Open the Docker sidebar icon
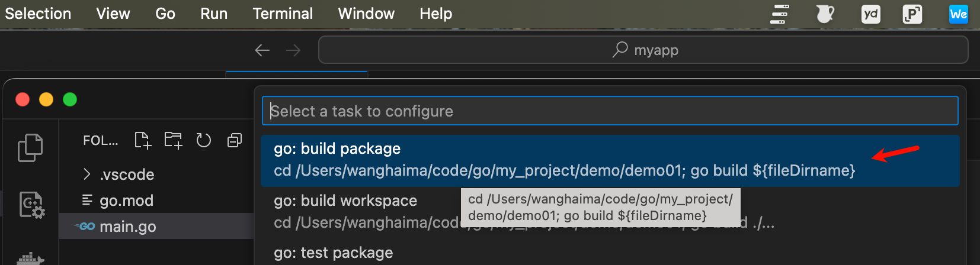The image size is (980, 265). tap(31, 258)
